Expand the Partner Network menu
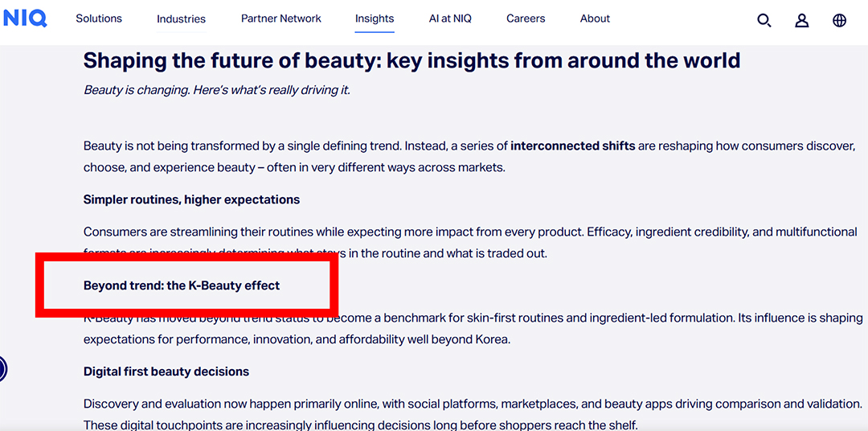Image resolution: width=868 pixels, height=431 pixels. [x=280, y=18]
